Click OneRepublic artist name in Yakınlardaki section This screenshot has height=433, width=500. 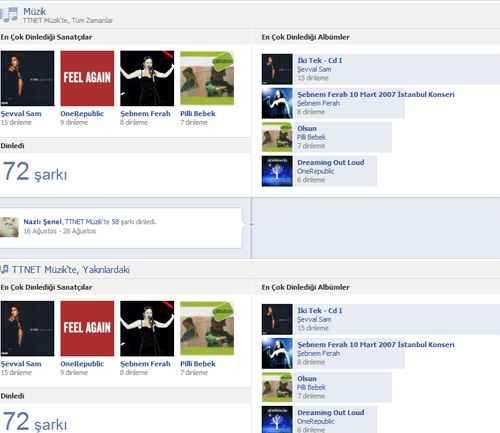click(82, 364)
